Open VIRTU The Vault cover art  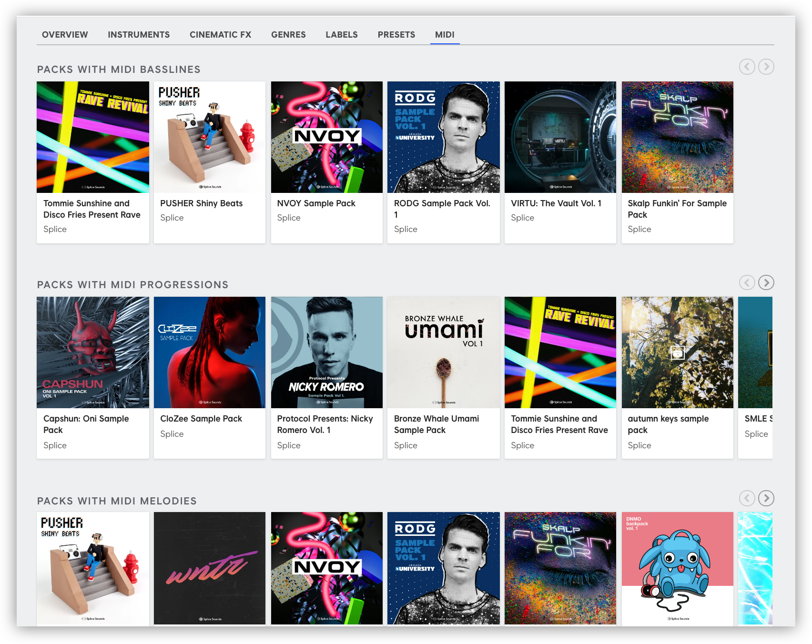click(560, 137)
